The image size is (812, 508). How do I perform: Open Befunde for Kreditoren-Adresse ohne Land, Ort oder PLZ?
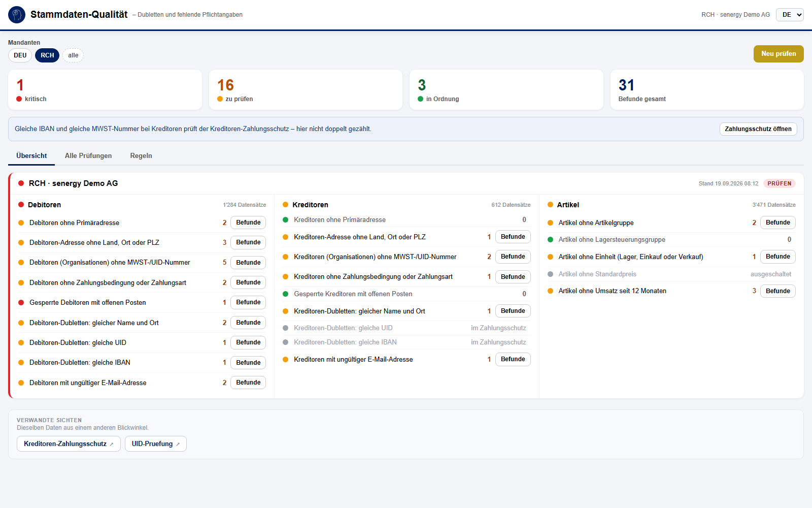click(x=513, y=237)
